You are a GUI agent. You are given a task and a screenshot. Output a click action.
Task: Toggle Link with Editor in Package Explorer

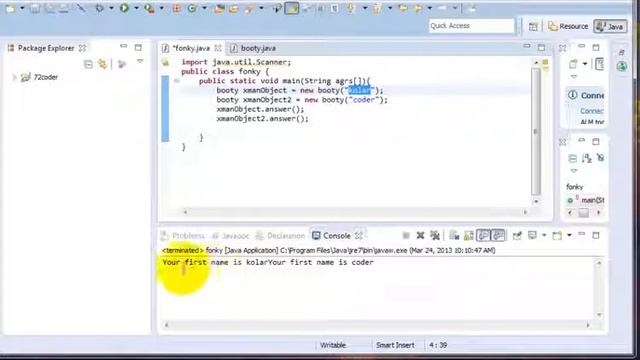point(102,64)
